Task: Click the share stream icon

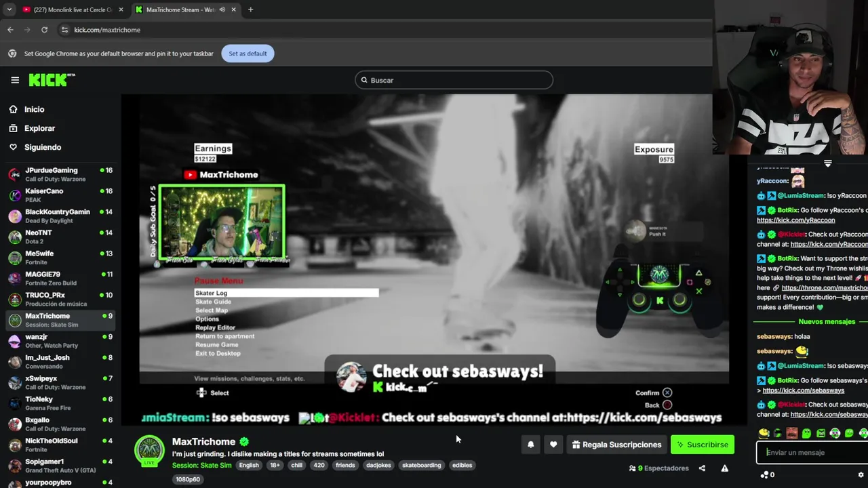Action: [702, 468]
